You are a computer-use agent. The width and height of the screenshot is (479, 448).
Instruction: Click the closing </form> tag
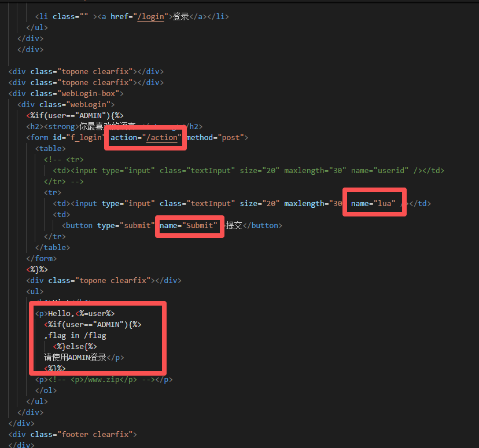click(x=42, y=259)
